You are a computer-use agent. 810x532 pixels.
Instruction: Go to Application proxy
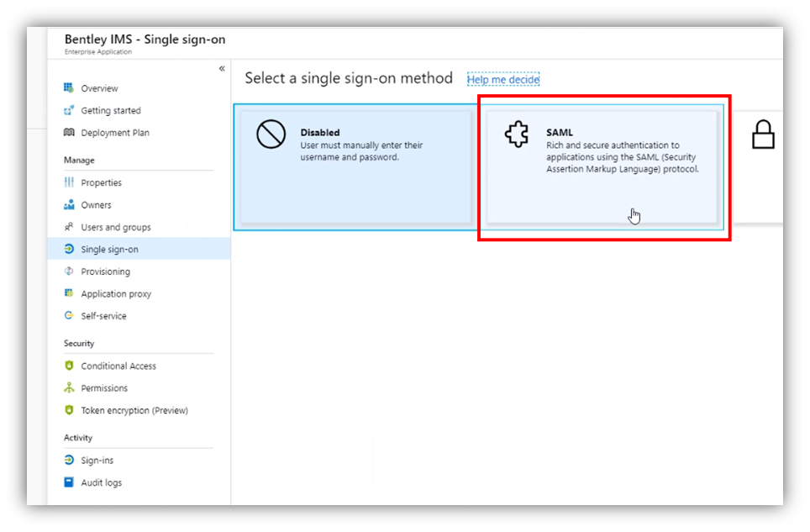tap(139, 293)
